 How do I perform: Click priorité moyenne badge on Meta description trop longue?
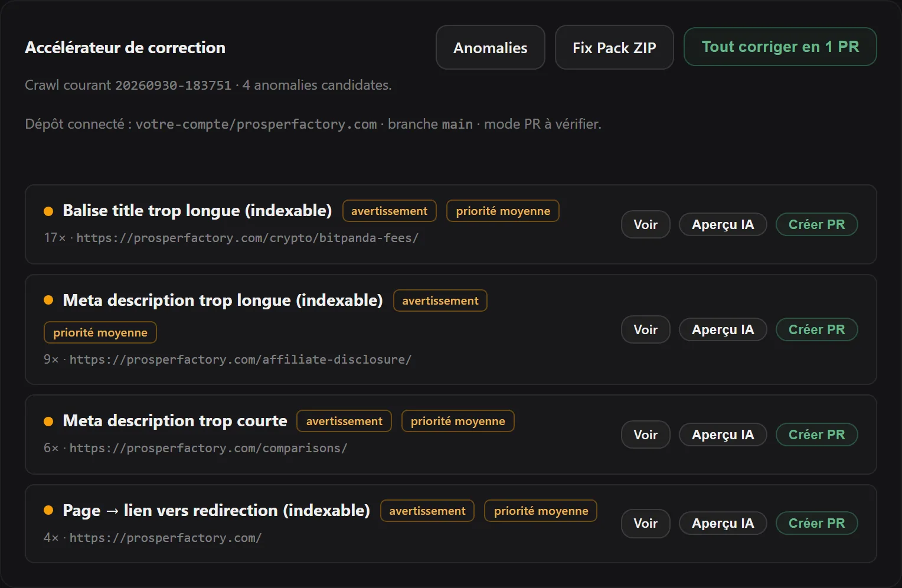[x=100, y=332]
